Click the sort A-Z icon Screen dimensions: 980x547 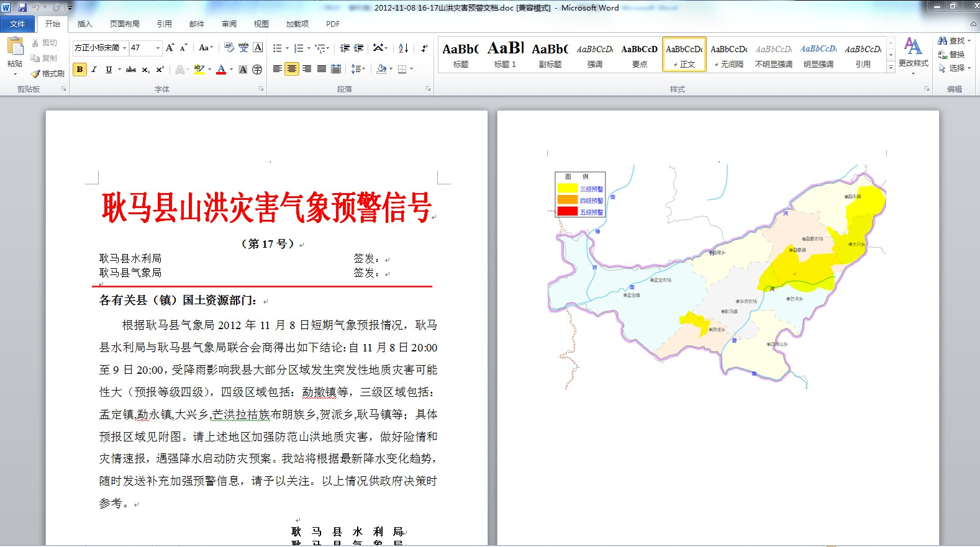point(403,48)
